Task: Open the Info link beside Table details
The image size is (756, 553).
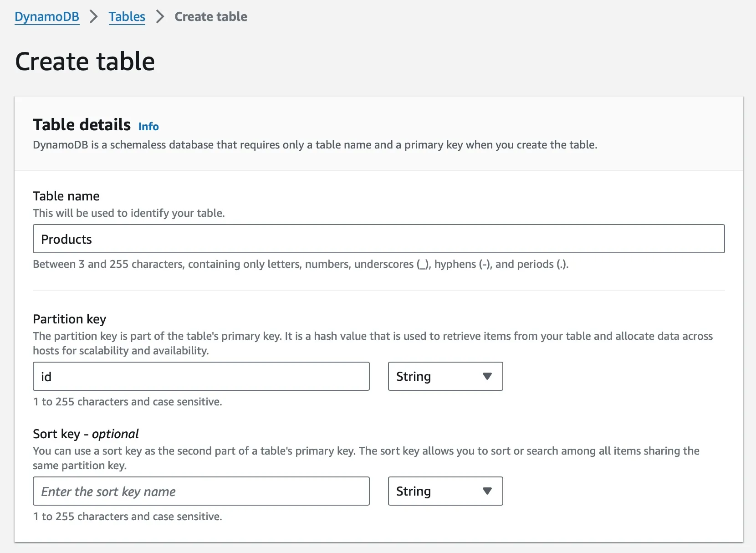Action: 148,127
